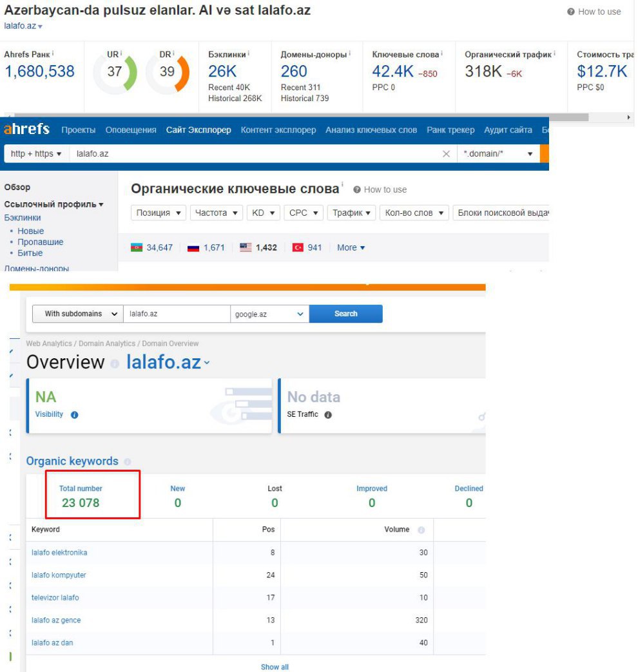Open Пропавшие backlinks sidebar link
The image size is (638, 672).
coord(41,242)
